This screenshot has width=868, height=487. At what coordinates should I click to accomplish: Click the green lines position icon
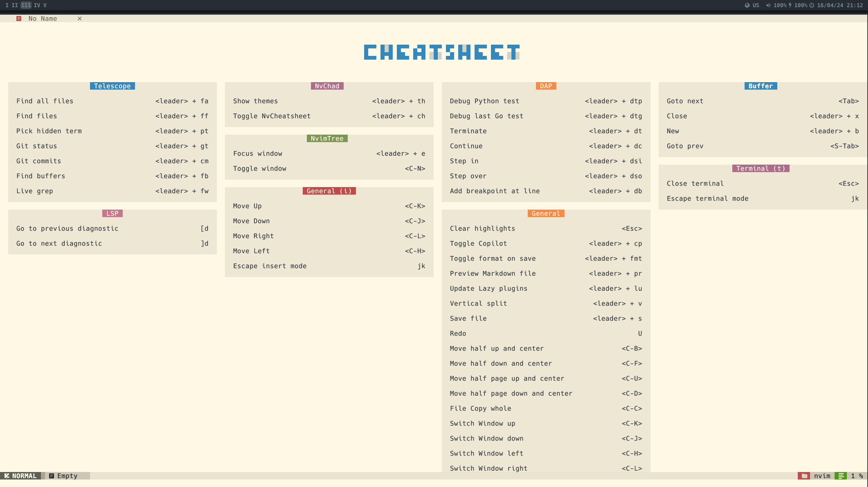(841, 476)
